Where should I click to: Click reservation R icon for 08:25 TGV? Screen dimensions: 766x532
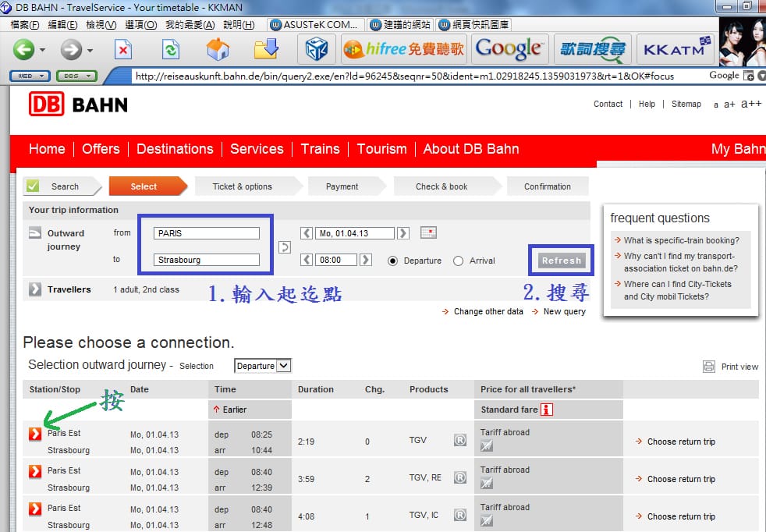(x=459, y=440)
